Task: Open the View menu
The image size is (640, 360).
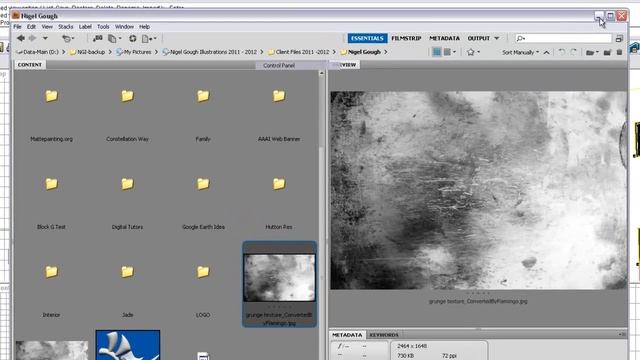Action: click(x=47, y=27)
